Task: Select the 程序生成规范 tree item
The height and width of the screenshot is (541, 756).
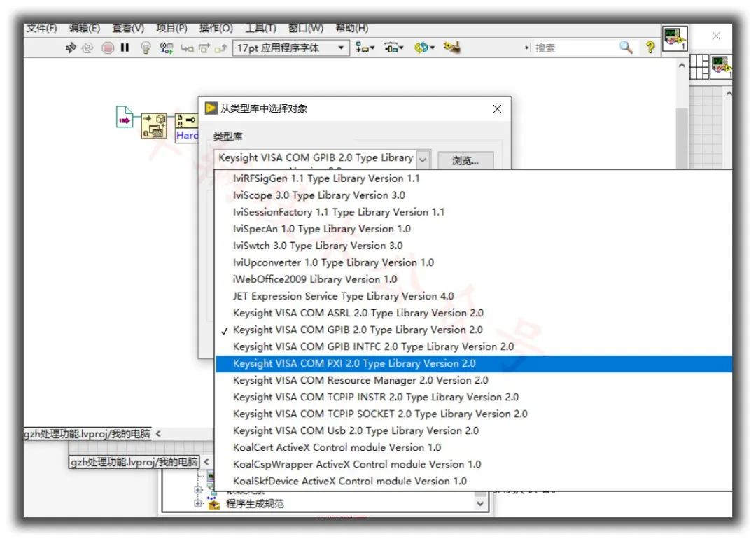Action: [x=255, y=504]
